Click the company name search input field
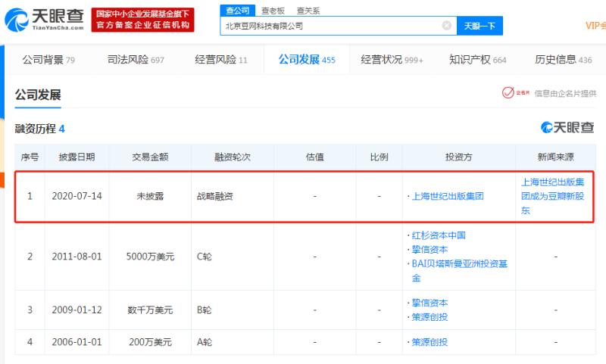 coord(332,26)
